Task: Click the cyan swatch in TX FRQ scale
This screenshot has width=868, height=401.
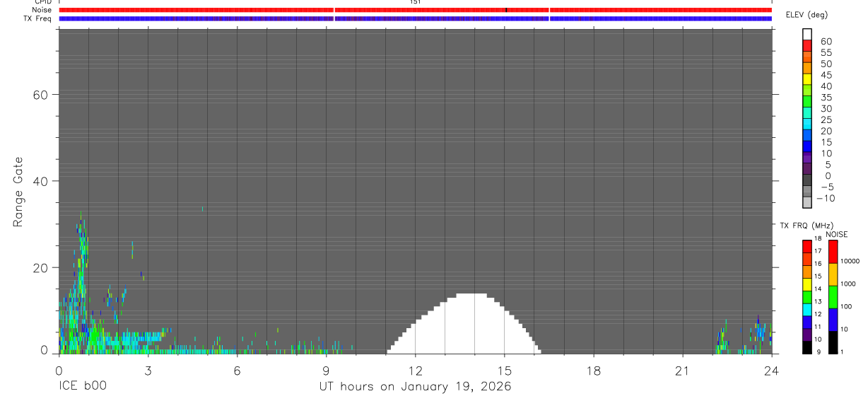Action: [x=807, y=309]
